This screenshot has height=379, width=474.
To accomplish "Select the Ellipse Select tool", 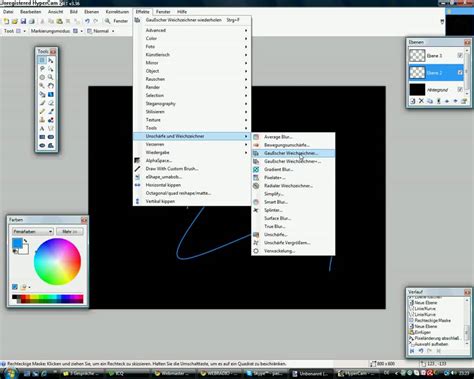I will tap(42, 77).
